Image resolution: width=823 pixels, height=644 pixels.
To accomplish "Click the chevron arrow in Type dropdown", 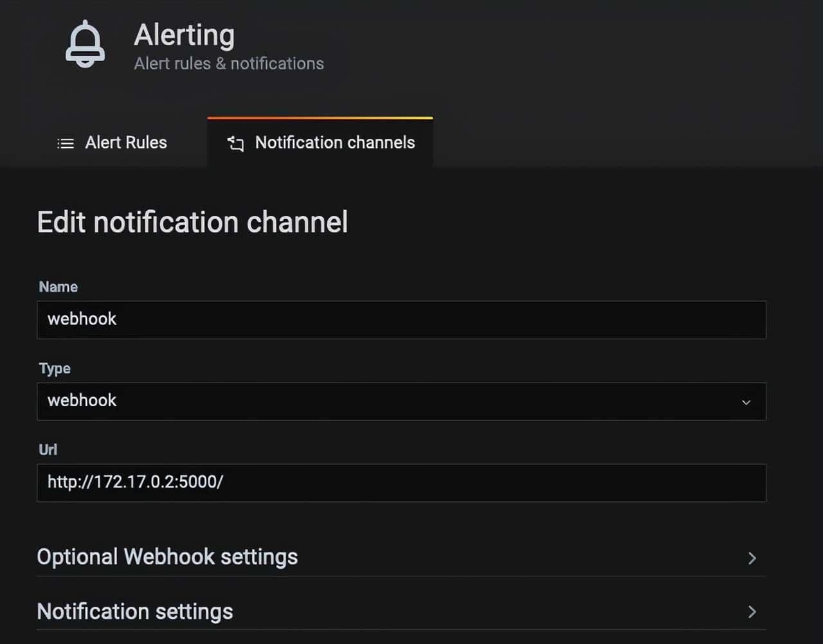I will click(x=746, y=402).
